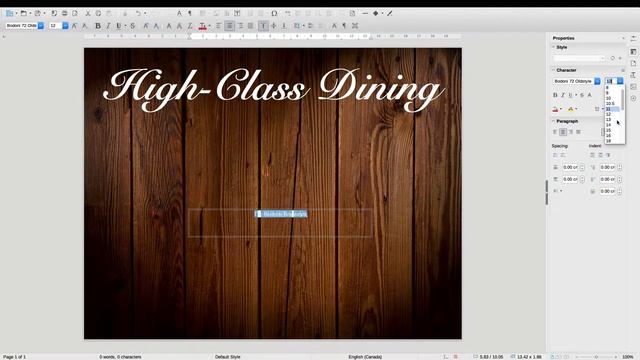Open More Options for the Character section
640x360 pixels.
tap(623, 70)
